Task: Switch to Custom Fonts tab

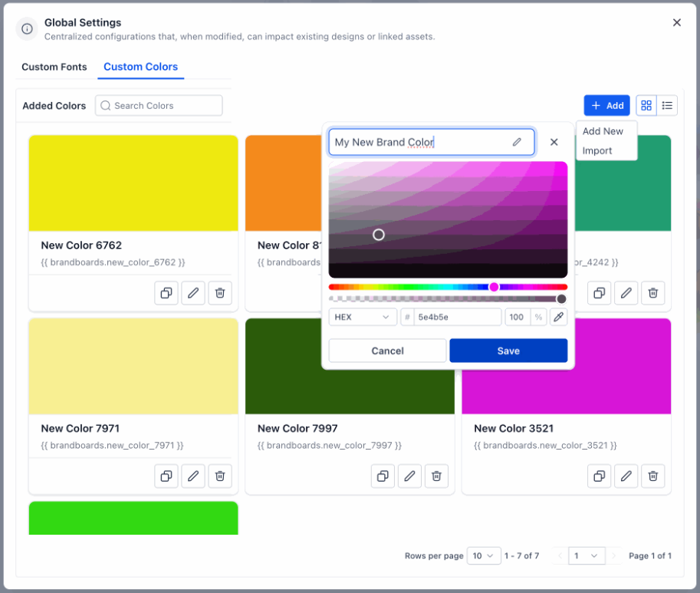Action: click(x=54, y=67)
